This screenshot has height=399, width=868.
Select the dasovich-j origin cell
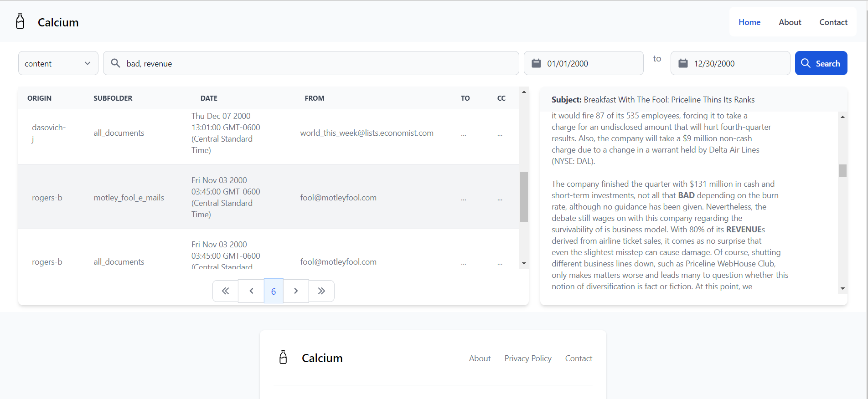click(49, 133)
